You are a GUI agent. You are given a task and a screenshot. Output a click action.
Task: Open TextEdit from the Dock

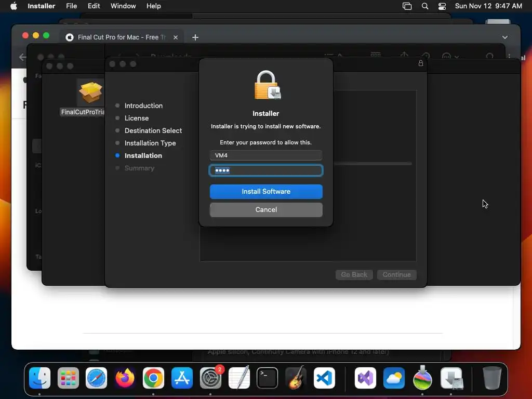click(239, 378)
